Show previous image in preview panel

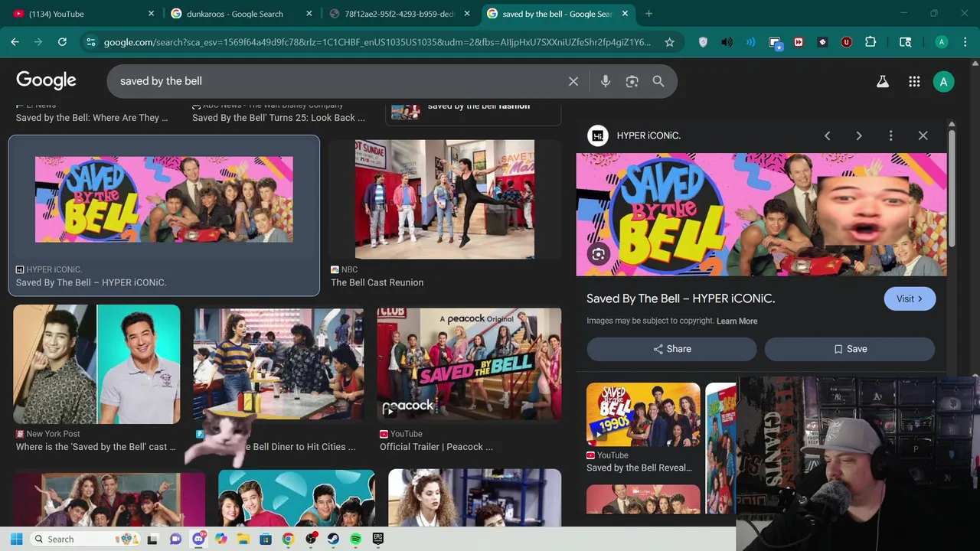point(827,135)
